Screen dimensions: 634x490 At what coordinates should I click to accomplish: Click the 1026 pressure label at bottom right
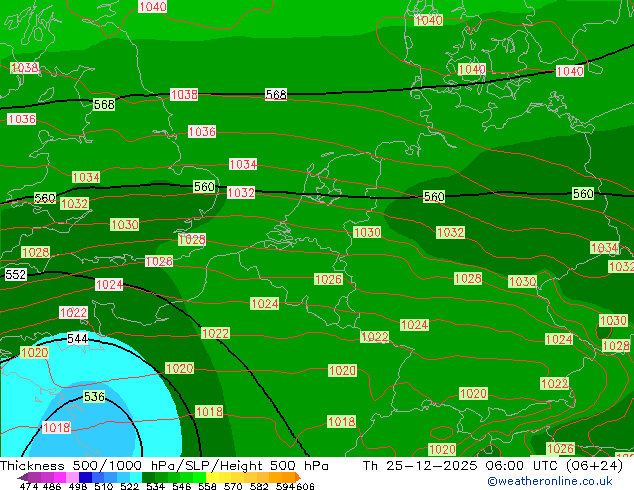(560, 449)
